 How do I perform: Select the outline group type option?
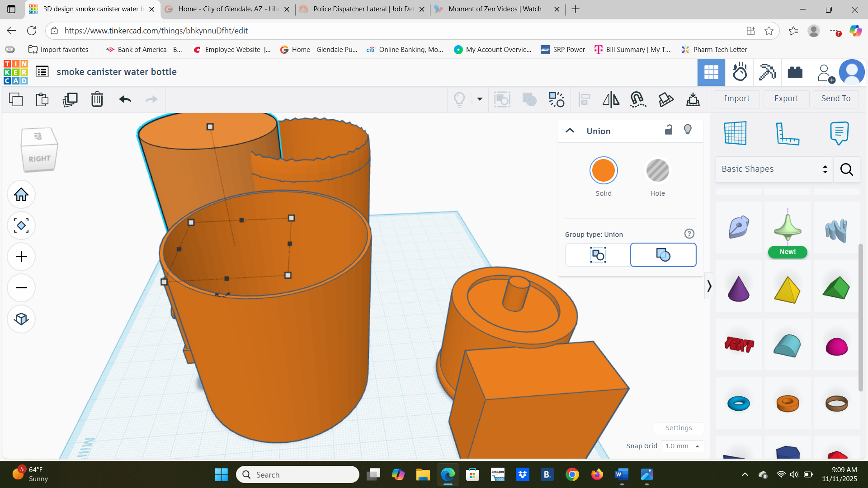(x=598, y=255)
